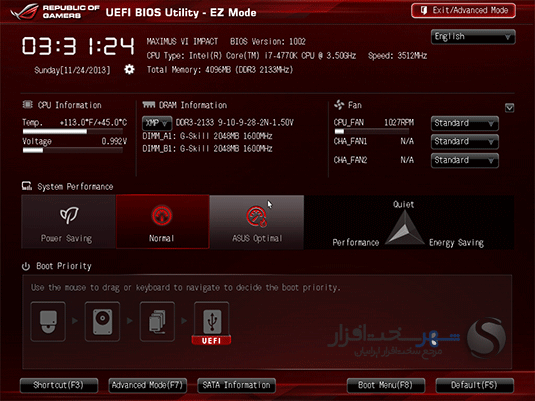Select the UEFI USB boot device icon
Viewport: 535px width, 401px height.
(212, 323)
